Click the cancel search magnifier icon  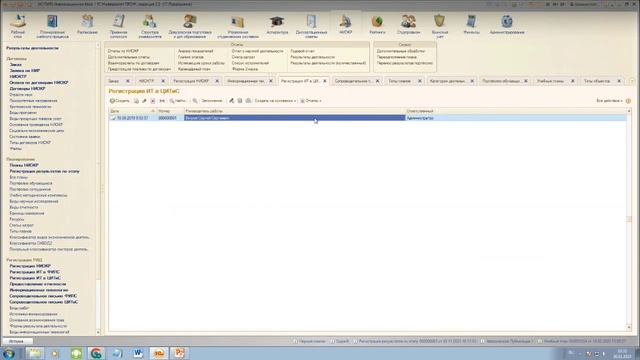point(195,101)
